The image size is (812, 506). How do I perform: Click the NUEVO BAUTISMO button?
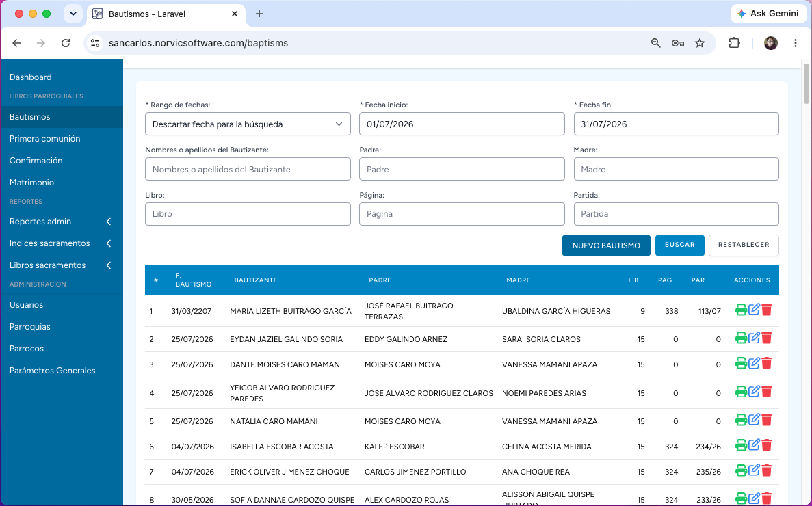(x=606, y=245)
